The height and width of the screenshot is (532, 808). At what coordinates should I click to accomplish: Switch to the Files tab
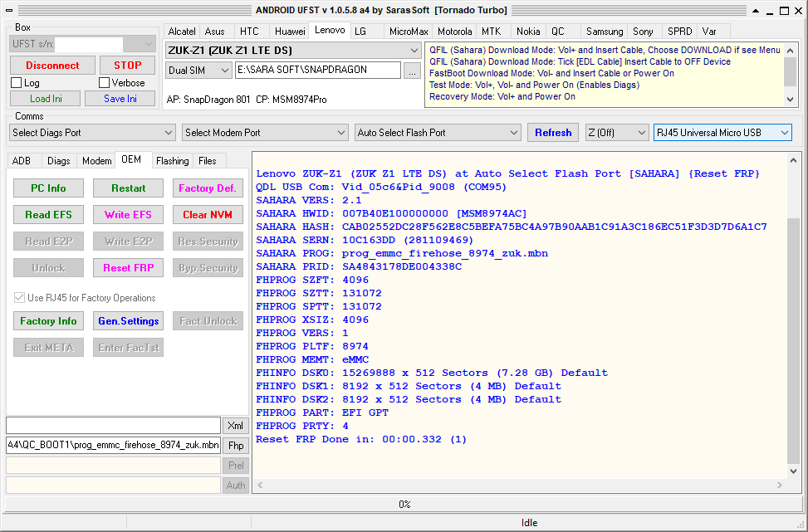pyautogui.click(x=207, y=161)
